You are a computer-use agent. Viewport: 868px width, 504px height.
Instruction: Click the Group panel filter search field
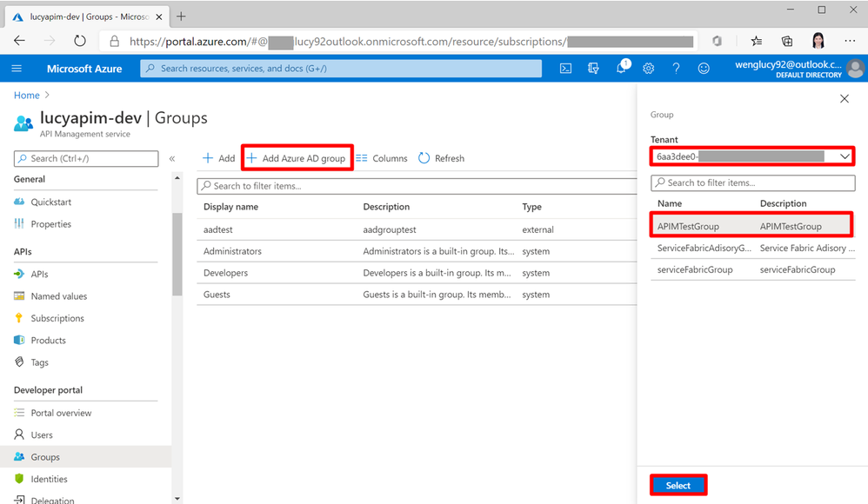click(x=753, y=182)
